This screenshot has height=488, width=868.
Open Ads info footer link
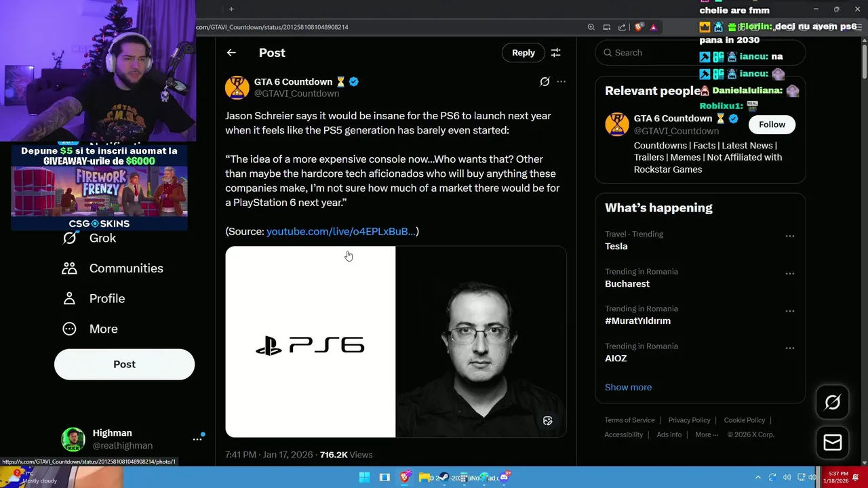point(669,434)
